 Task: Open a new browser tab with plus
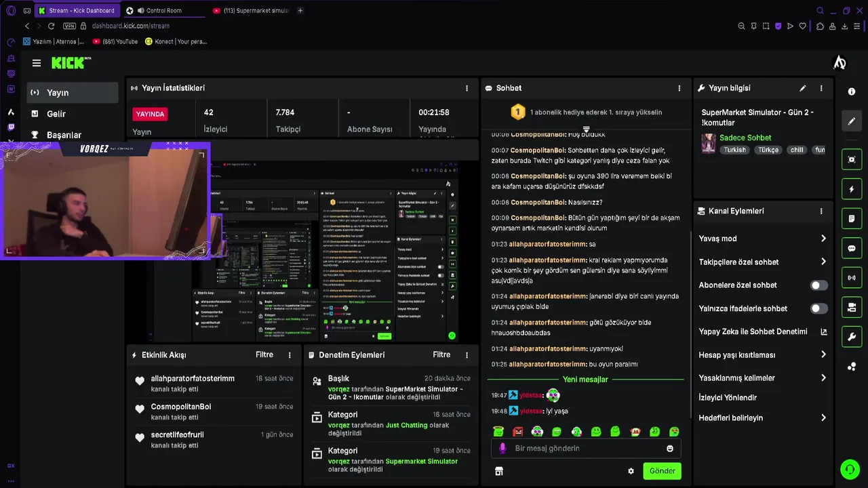tap(300, 10)
